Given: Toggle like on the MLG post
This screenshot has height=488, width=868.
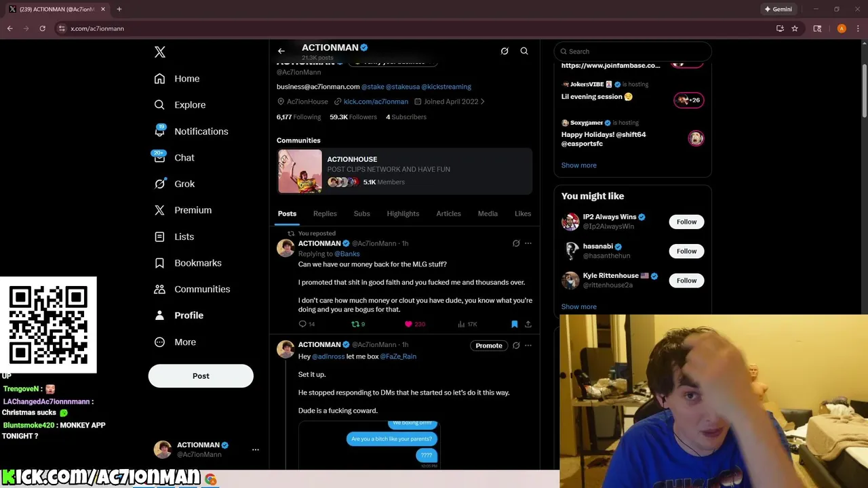Looking at the screenshot, I should pyautogui.click(x=408, y=324).
